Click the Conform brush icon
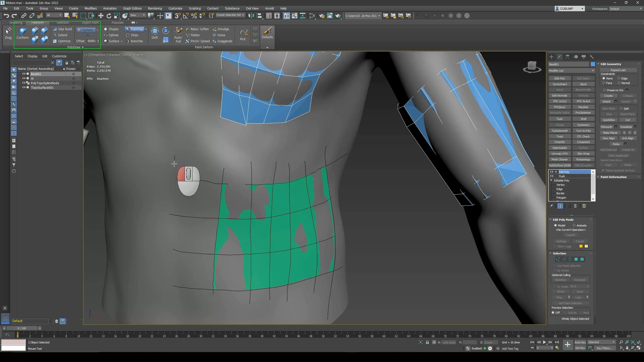The image size is (644, 362). [x=22, y=31]
